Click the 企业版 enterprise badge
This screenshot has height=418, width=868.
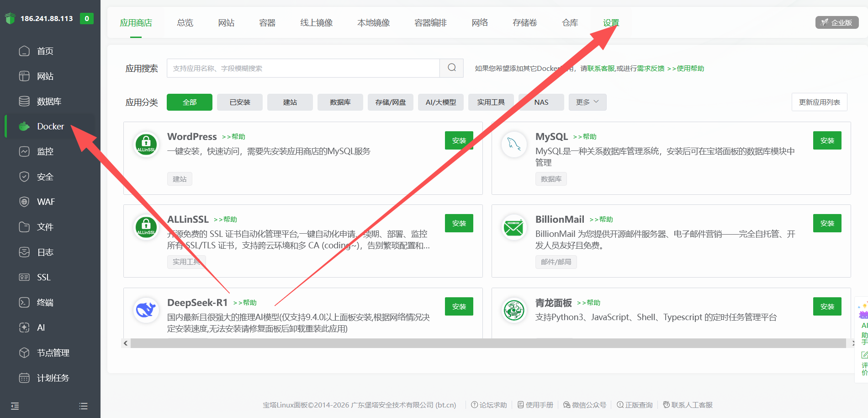tap(837, 22)
